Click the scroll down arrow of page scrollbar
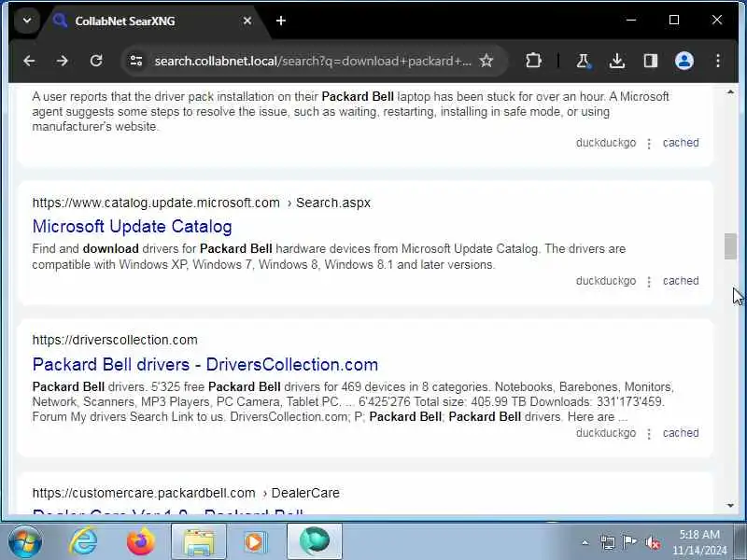The width and height of the screenshot is (747, 560). 730,506
